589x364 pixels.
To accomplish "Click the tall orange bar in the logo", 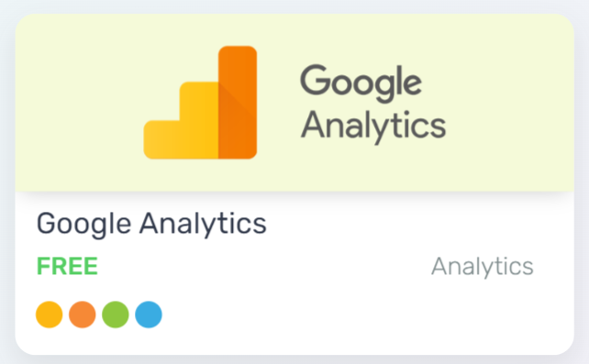I will pyautogui.click(x=238, y=102).
